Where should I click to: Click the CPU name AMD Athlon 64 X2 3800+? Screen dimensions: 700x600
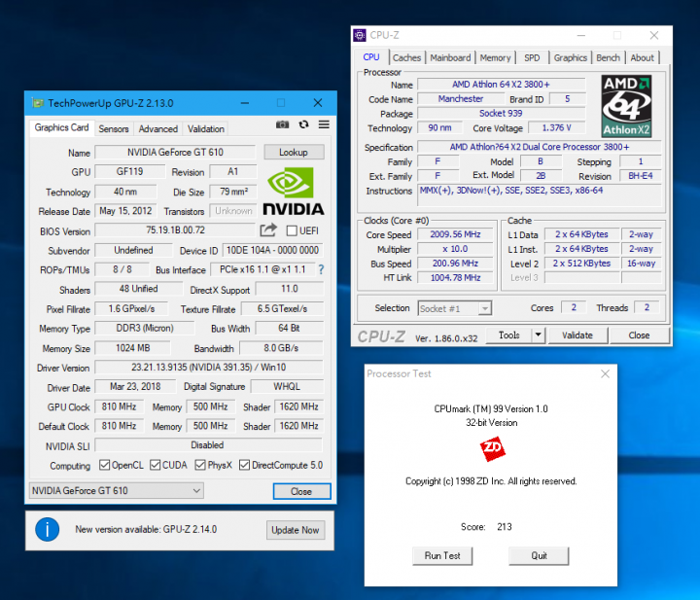tap(501, 84)
